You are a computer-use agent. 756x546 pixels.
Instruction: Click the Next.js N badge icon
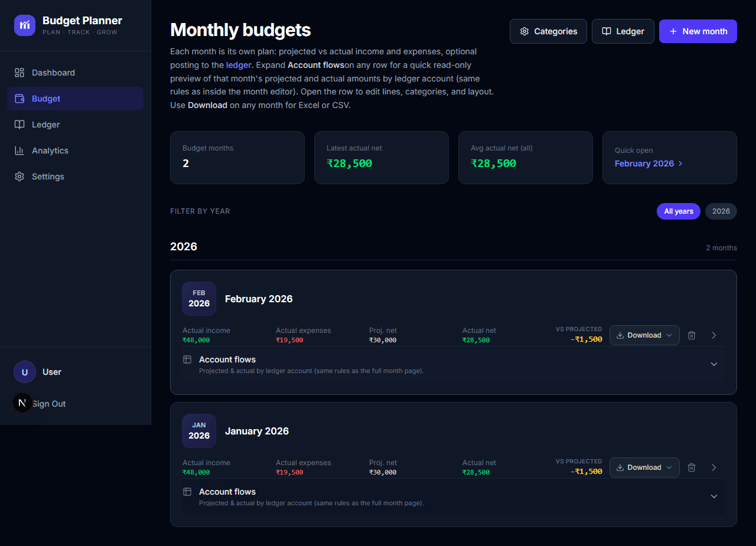tap(22, 403)
